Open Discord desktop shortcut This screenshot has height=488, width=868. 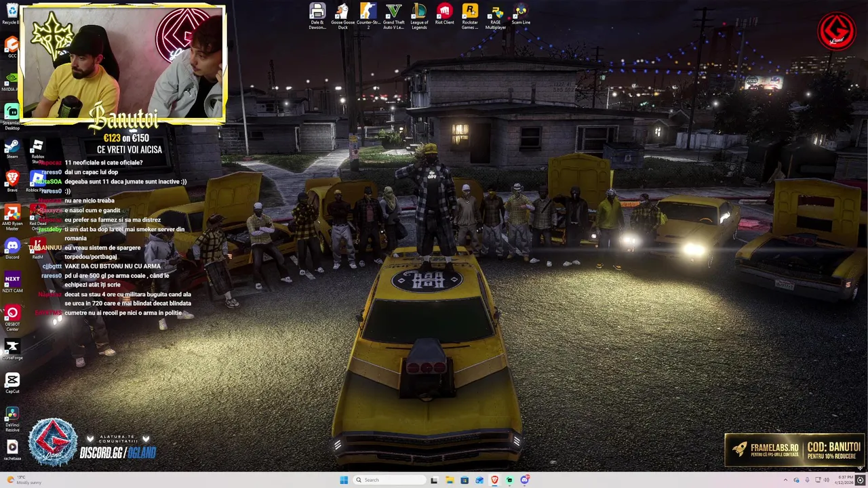(x=12, y=249)
